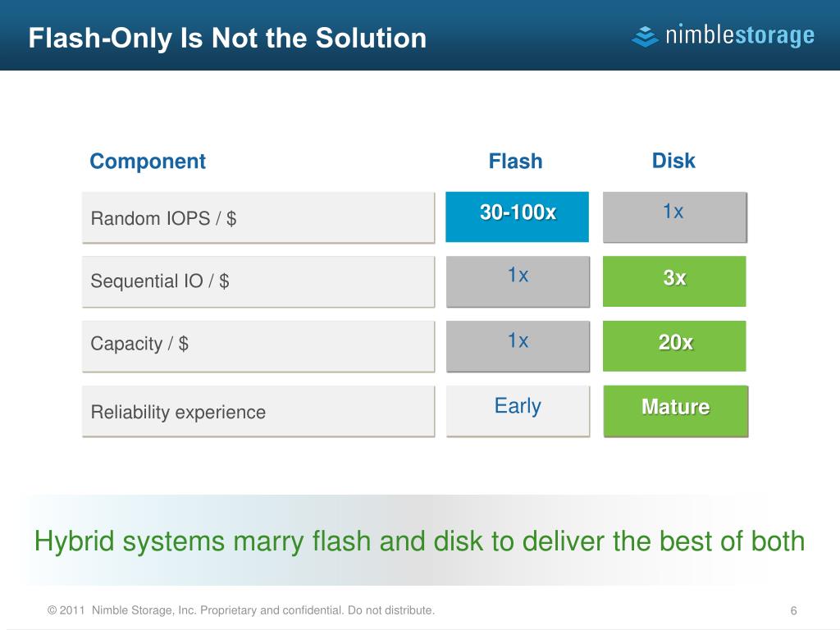This screenshot has width=840, height=630.
Task: Click the green 3x Disk cell
Action: pos(674,281)
